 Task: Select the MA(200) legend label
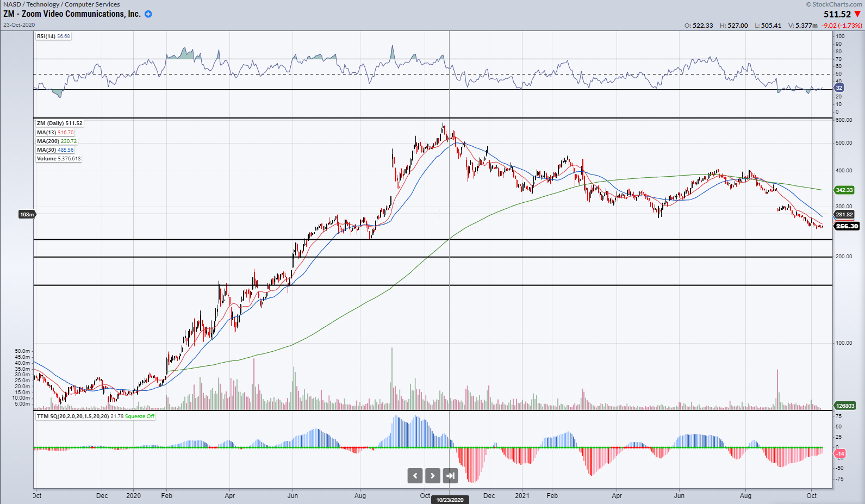pos(57,141)
